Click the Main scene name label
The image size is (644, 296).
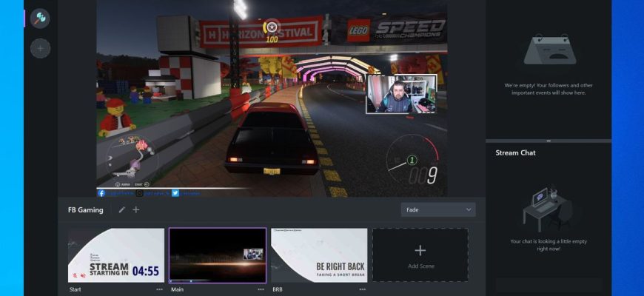pyautogui.click(x=177, y=289)
